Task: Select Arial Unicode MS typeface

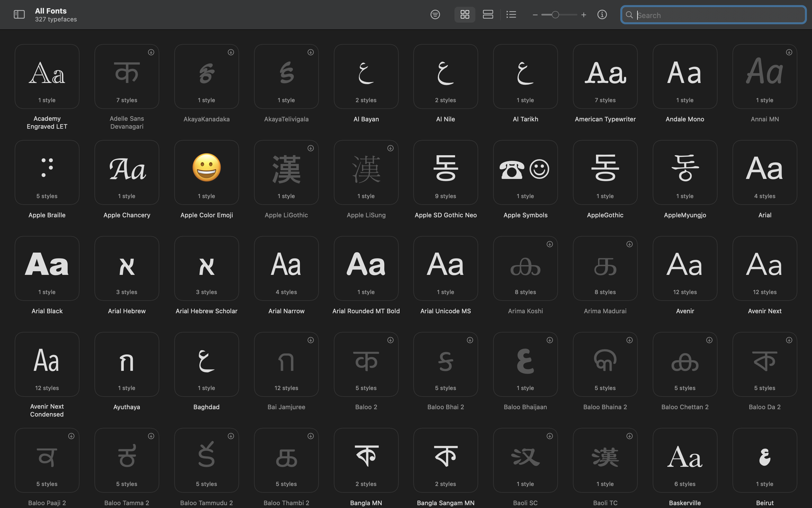Action: 445,268
